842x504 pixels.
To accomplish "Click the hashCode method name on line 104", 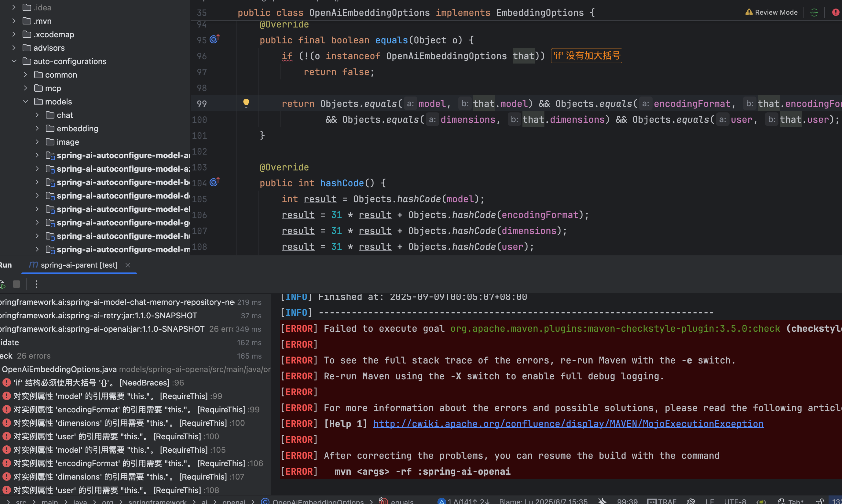I will pyautogui.click(x=342, y=183).
